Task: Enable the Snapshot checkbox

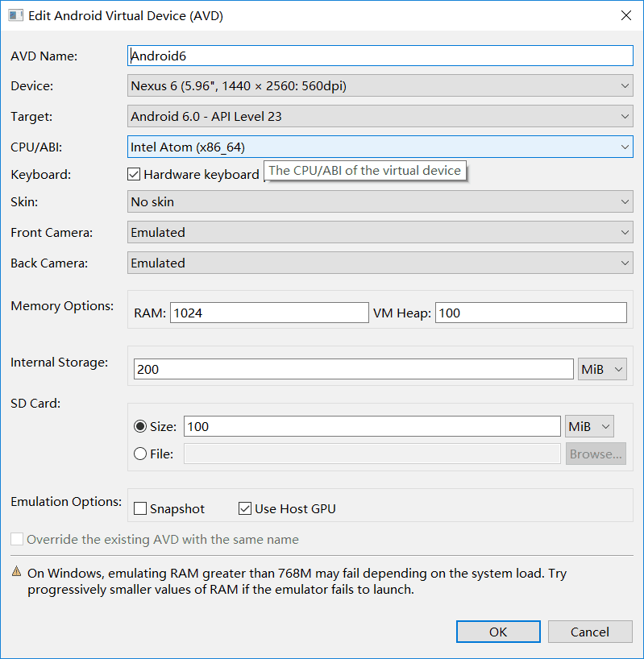Action: click(140, 508)
